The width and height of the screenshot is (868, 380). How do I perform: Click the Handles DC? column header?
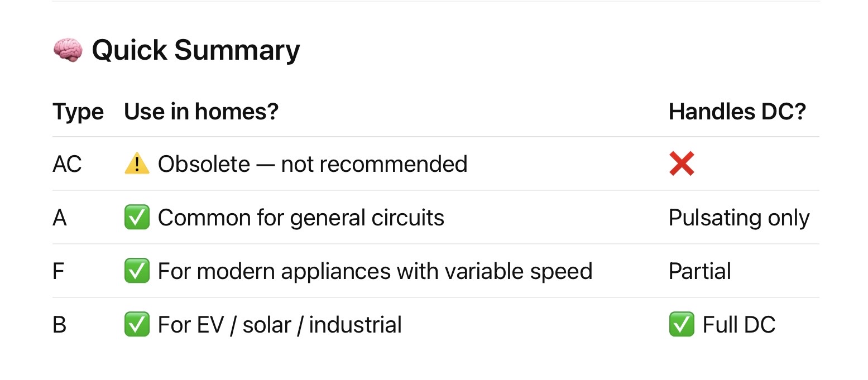pos(737,112)
